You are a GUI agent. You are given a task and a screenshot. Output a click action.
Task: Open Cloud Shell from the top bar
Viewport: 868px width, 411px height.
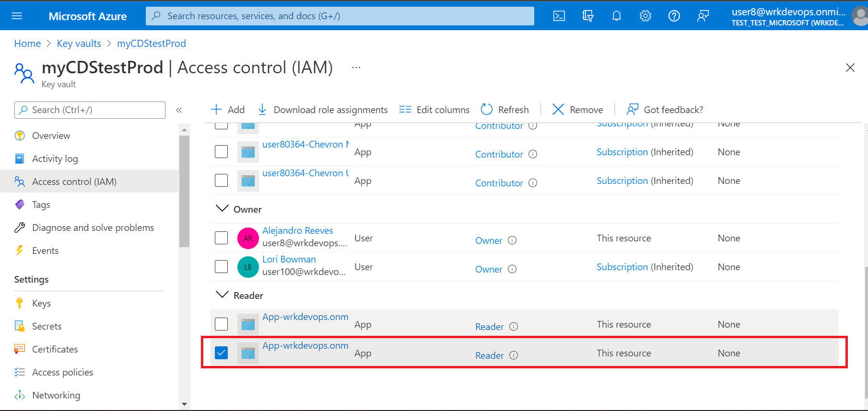pos(559,16)
